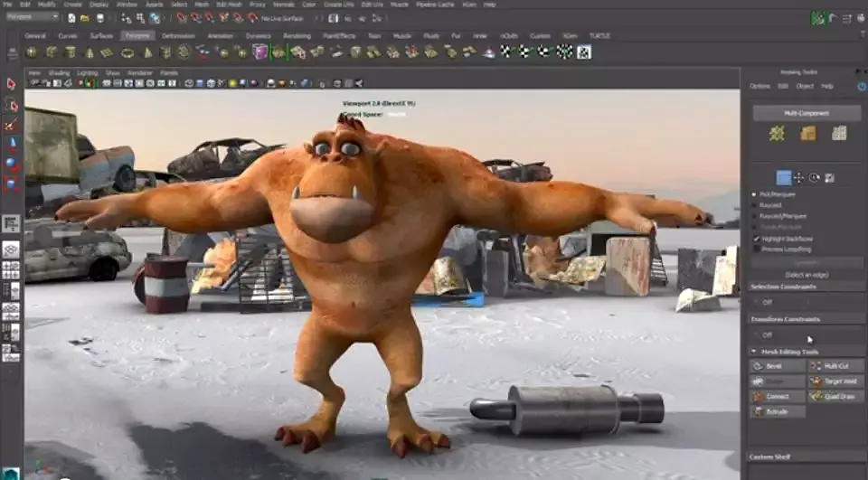
Task: Choose face selection in Modeling Toolkit
Action: (839, 134)
